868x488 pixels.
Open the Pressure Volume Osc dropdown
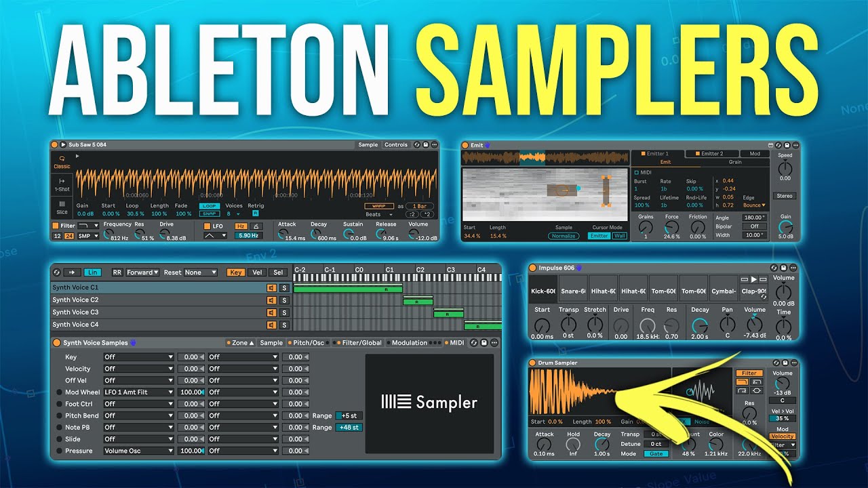(x=139, y=451)
